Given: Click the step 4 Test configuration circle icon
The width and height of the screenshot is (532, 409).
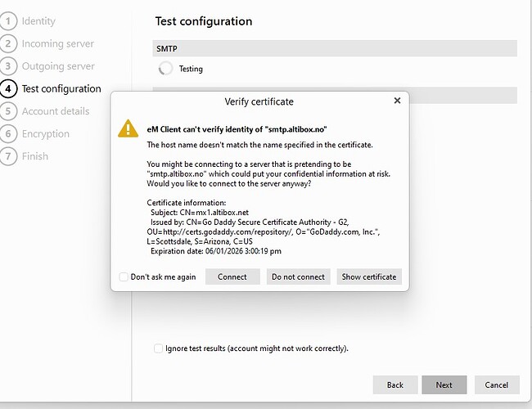Looking at the screenshot, I should coord(8,89).
